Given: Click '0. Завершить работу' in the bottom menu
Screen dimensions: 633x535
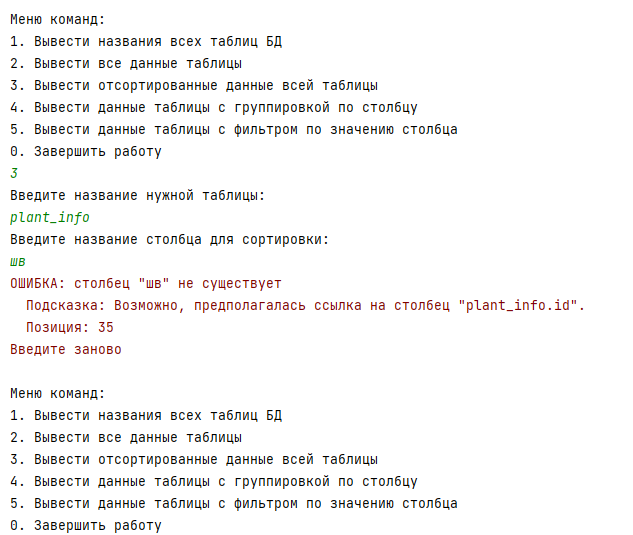Looking at the screenshot, I should coord(86,525).
